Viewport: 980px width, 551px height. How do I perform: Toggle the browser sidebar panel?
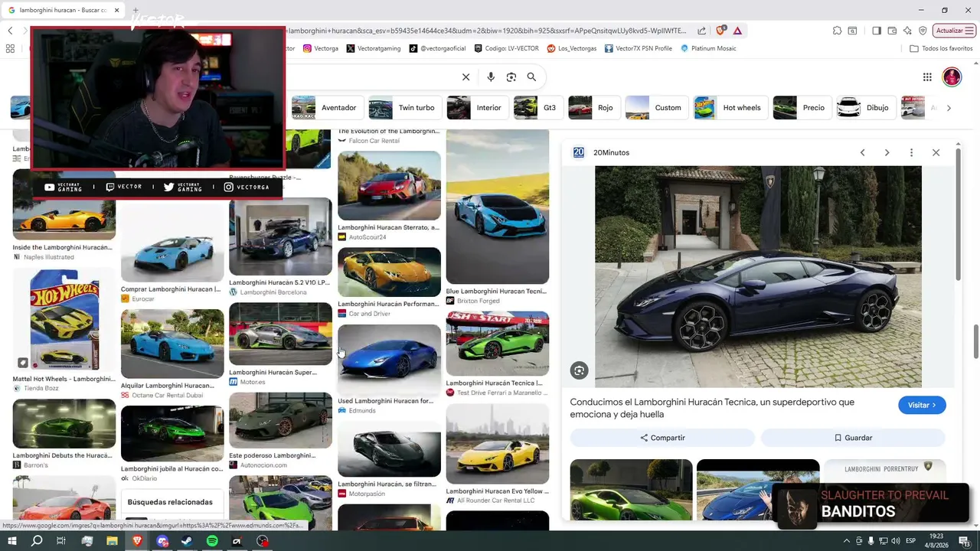[877, 31]
